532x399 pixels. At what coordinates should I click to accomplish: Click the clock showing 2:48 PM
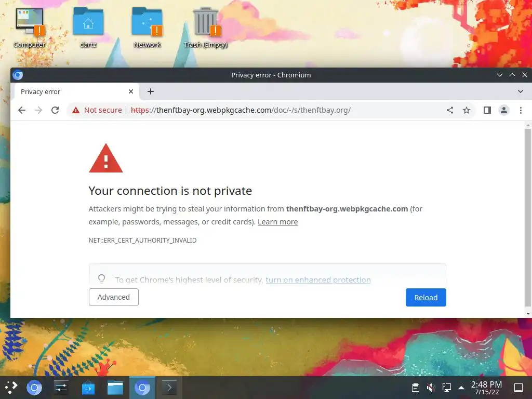(x=486, y=388)
